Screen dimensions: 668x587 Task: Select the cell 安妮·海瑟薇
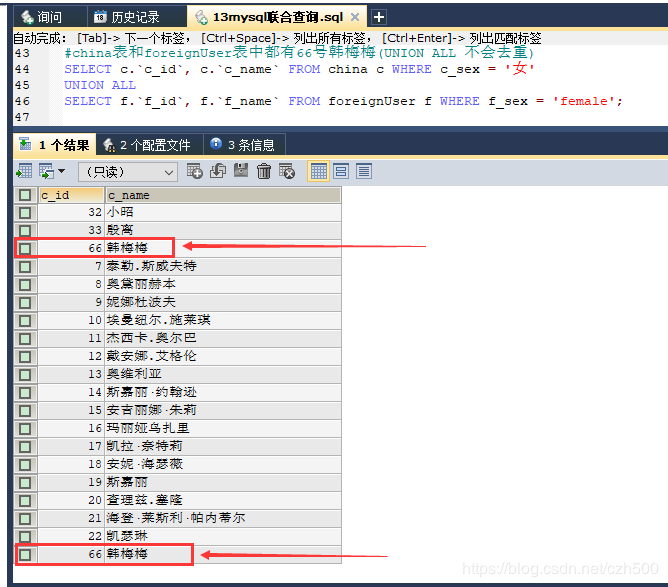[x=223, y=464]
